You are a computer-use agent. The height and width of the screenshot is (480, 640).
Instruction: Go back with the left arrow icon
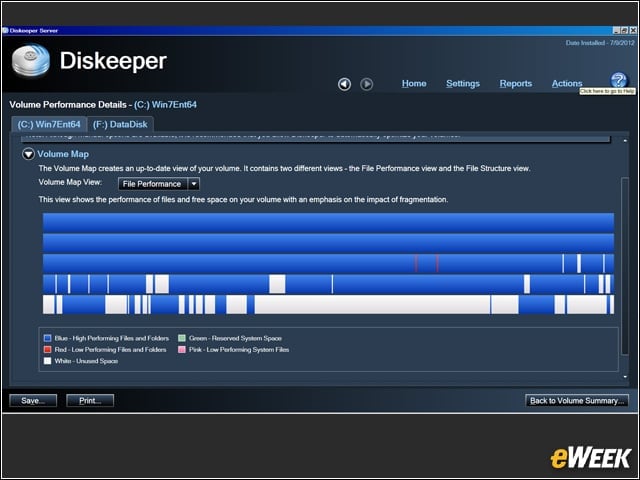coord(344,84)
